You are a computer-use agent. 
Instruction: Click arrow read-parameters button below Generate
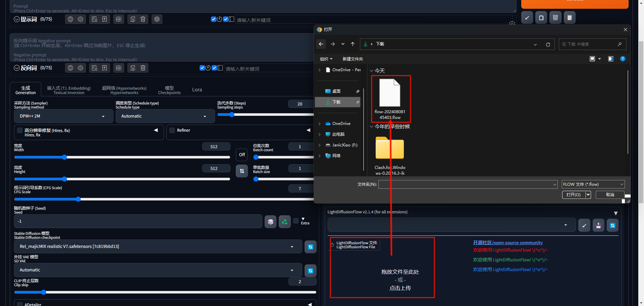[x=527, y=18]
